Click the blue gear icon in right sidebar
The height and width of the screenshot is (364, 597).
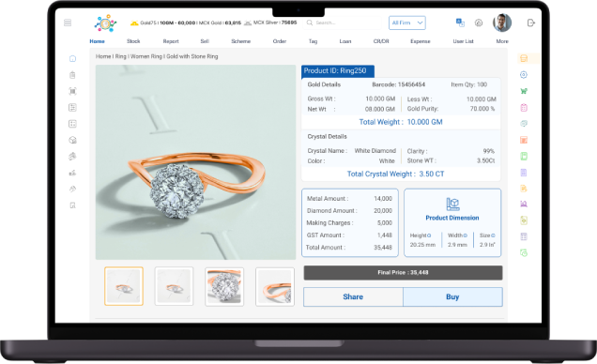coord(524,74)
